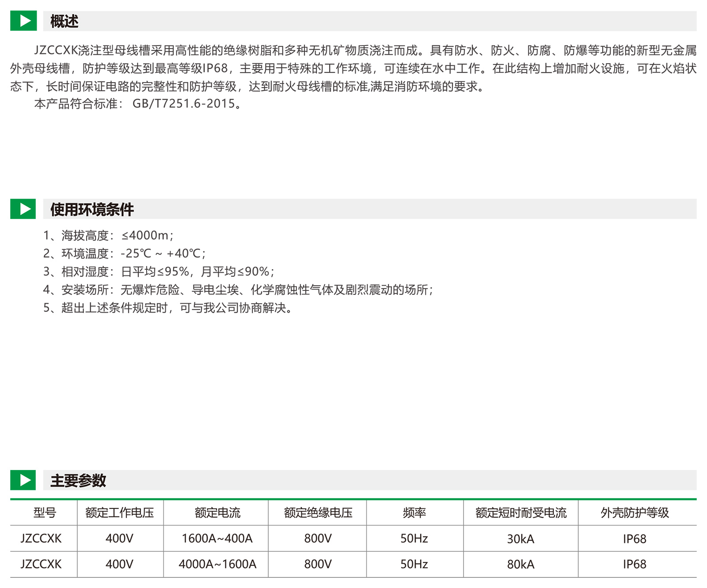The width and height of the screenshot is (707, 588).
Task: Click the 1600A~400A rated current cell
Action: 217,538
